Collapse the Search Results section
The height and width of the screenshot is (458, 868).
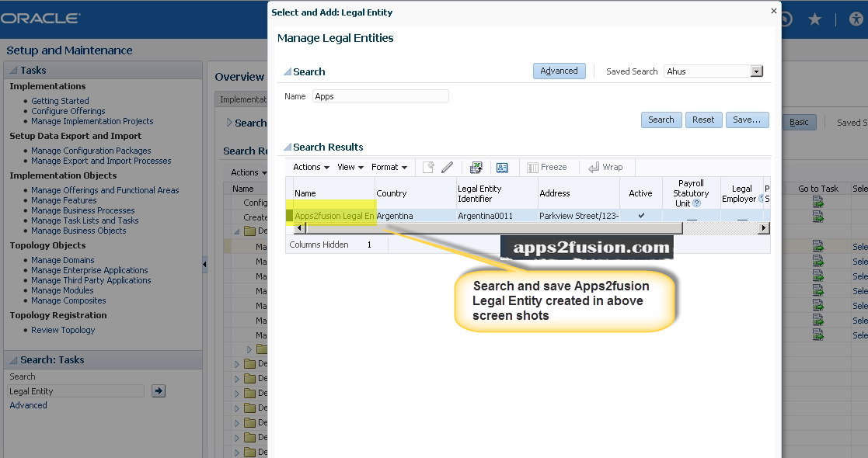click(288, 147)
